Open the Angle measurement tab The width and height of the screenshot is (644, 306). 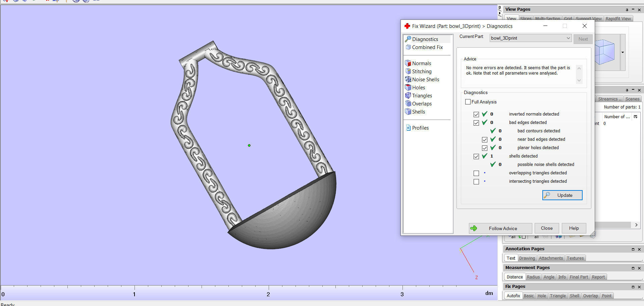[x=549, y=277]
